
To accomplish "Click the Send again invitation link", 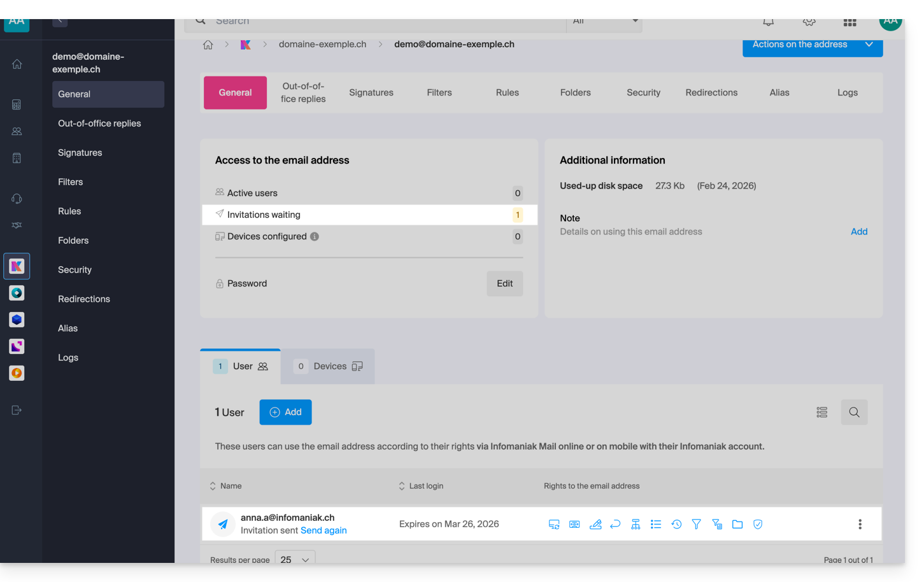I will (x=323, y=530).
